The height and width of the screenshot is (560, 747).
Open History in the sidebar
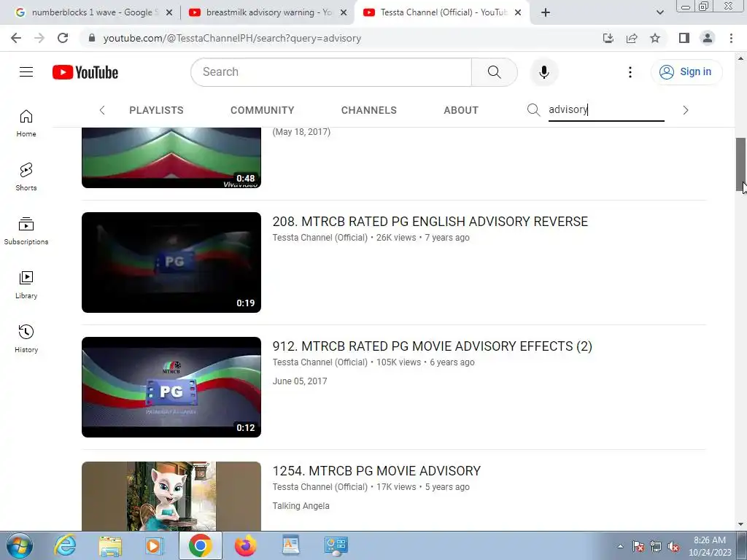26,338
